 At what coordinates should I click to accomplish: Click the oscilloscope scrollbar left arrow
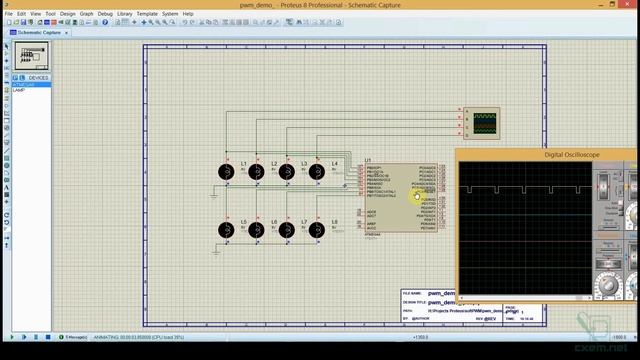coord(462,298)
